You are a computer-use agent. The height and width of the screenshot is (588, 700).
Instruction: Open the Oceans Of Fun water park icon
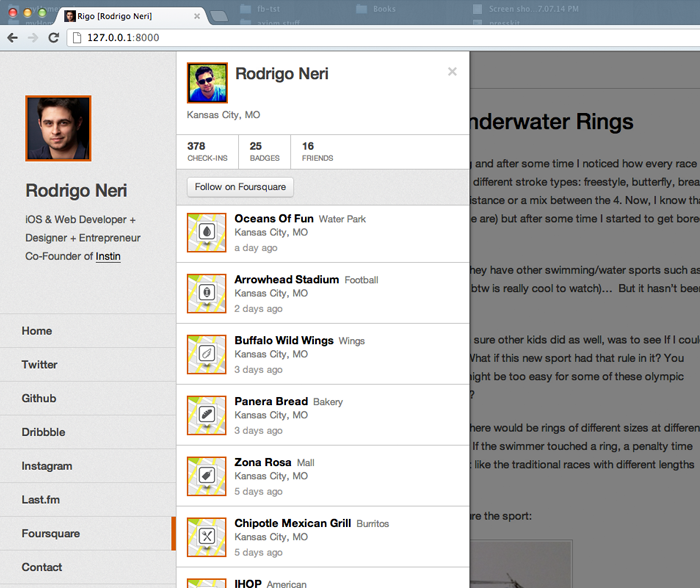pyautogui.click(x=207, y=233)
